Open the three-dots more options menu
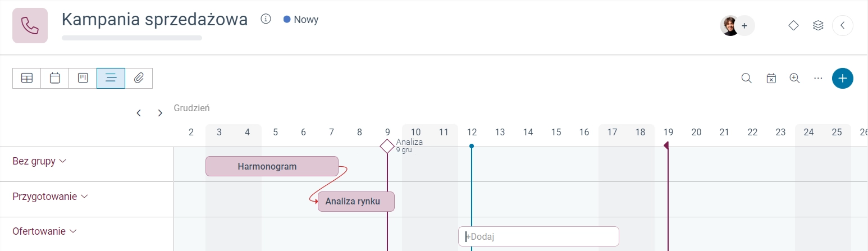Viewport: 868px width, 251px height. pyautogui.click(x=818, y=79)
